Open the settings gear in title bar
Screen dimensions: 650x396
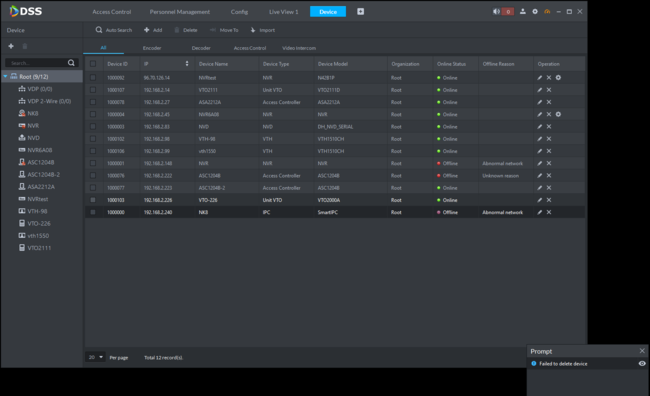click(535, 12)
